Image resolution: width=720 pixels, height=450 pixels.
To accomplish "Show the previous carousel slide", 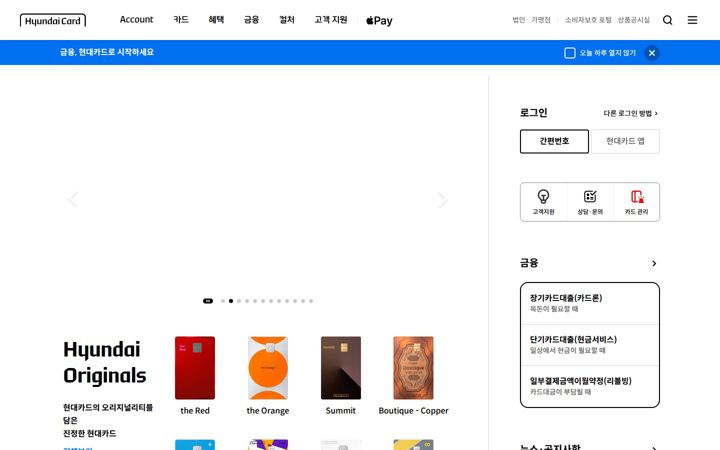I will (x=73, y=200).
